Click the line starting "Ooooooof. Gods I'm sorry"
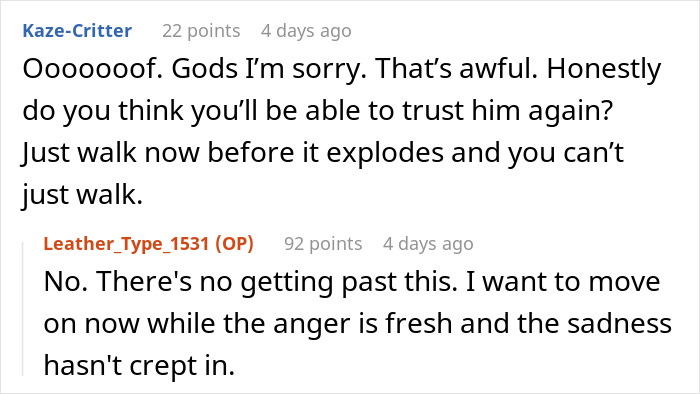Screen dimensions: 700x394 coord(342,69)
